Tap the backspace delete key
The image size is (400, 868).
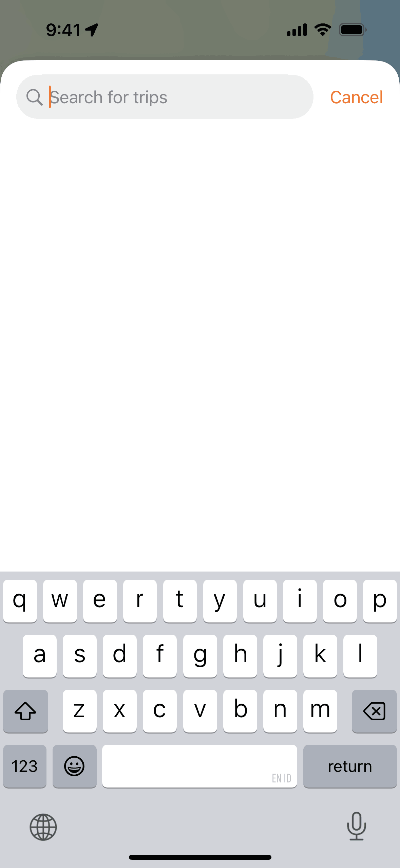[x=374, y=711]
